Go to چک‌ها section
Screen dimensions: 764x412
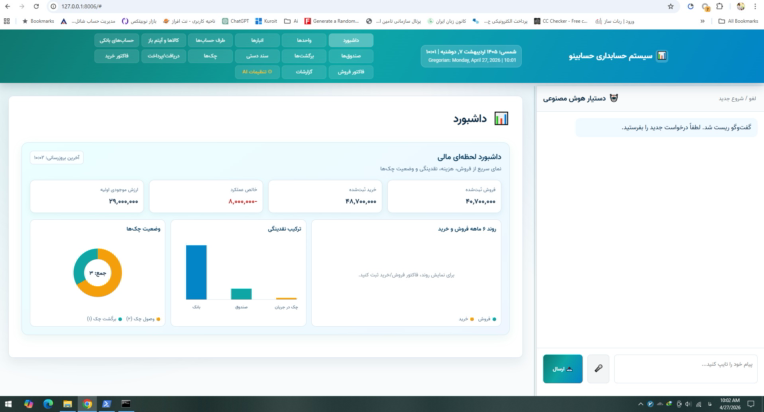click(x=210, y=56)
